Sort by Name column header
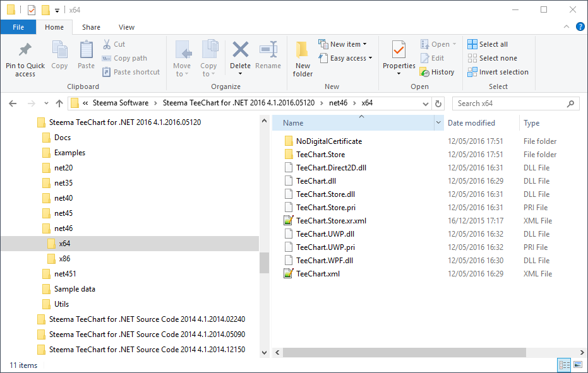Viewport: 588px width, 373px height. (x=353, y=123)
